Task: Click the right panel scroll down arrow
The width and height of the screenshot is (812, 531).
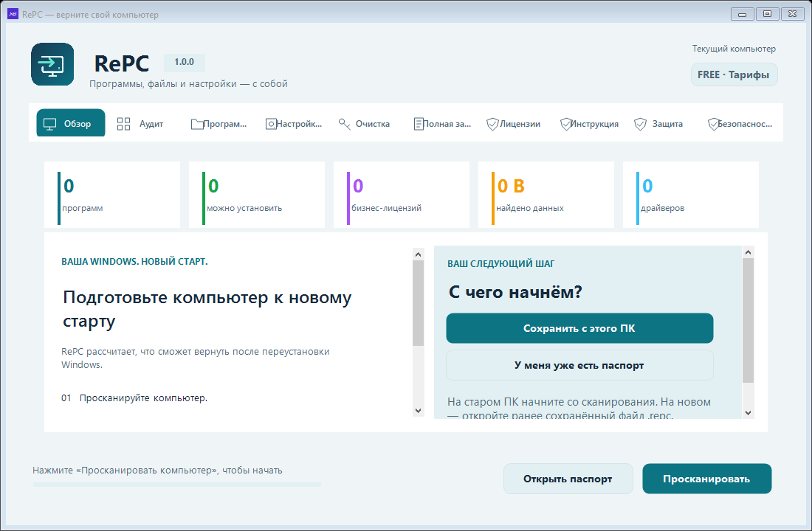Action: pos(748,412)
